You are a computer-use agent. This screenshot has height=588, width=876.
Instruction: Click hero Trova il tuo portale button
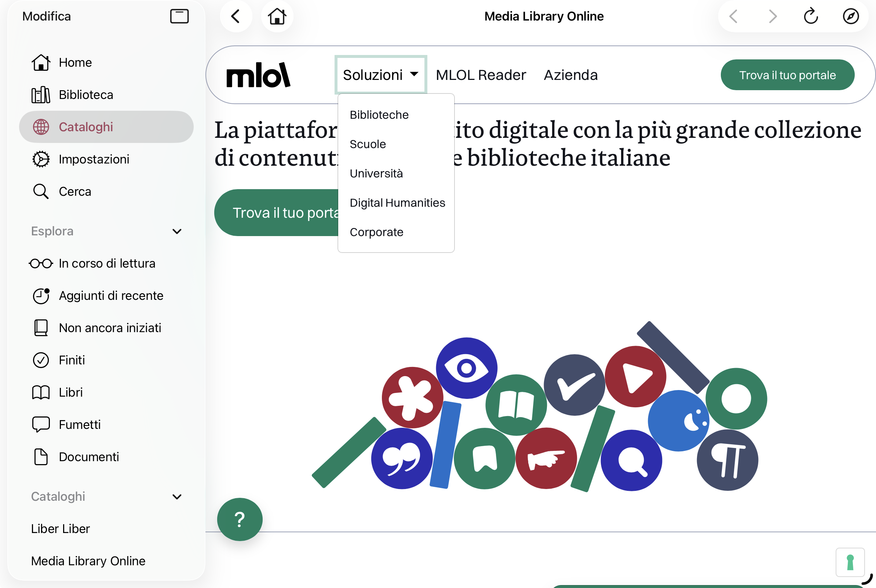[277, 213]
